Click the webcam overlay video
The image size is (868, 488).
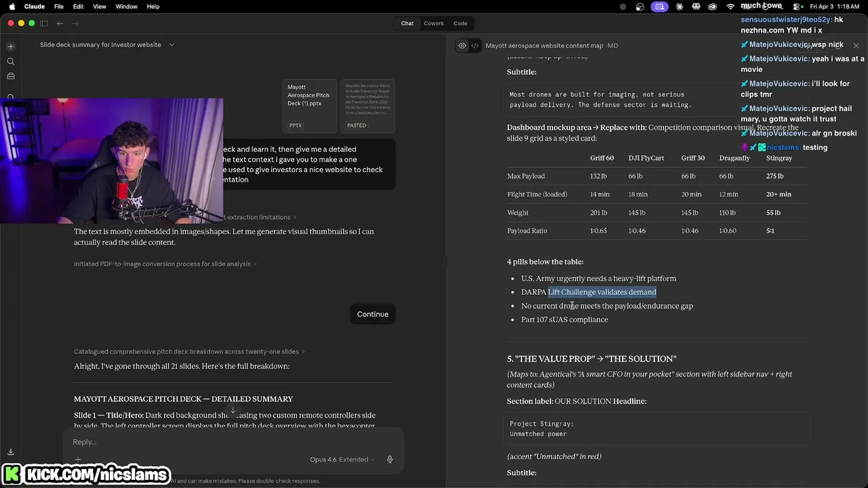click(112, 161)
